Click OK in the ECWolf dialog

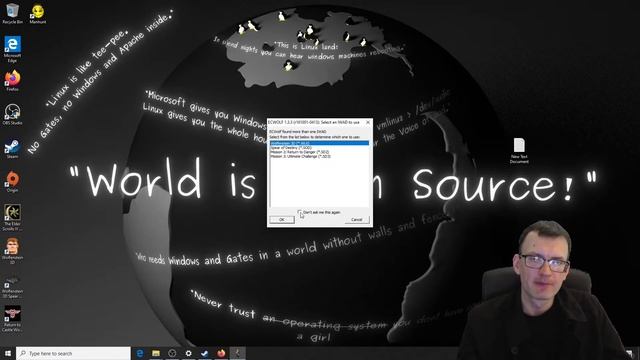click(282, 220)
